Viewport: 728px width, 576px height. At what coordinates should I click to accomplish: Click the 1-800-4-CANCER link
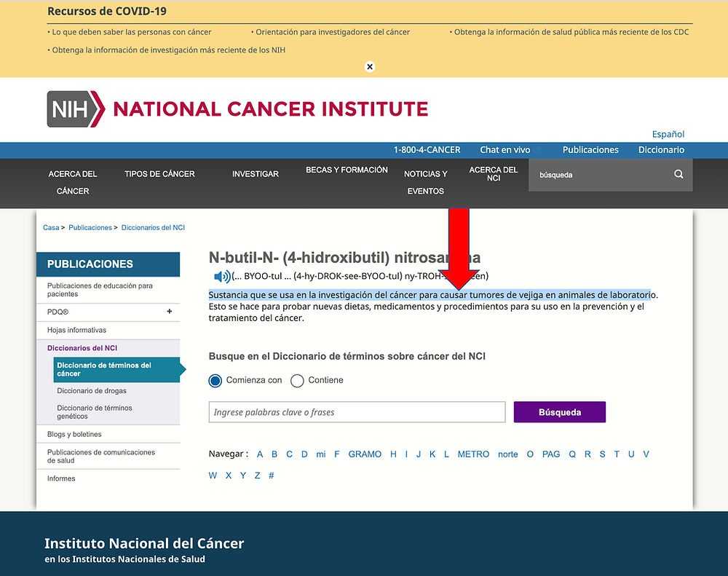tap(427, 150)
